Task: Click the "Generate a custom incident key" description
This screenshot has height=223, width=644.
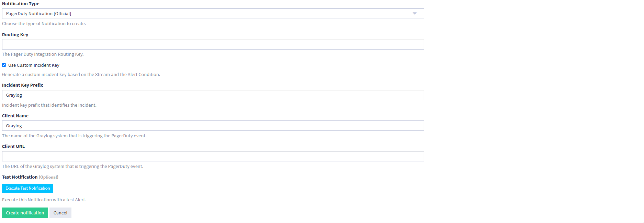Action: [x=81, y=75]
